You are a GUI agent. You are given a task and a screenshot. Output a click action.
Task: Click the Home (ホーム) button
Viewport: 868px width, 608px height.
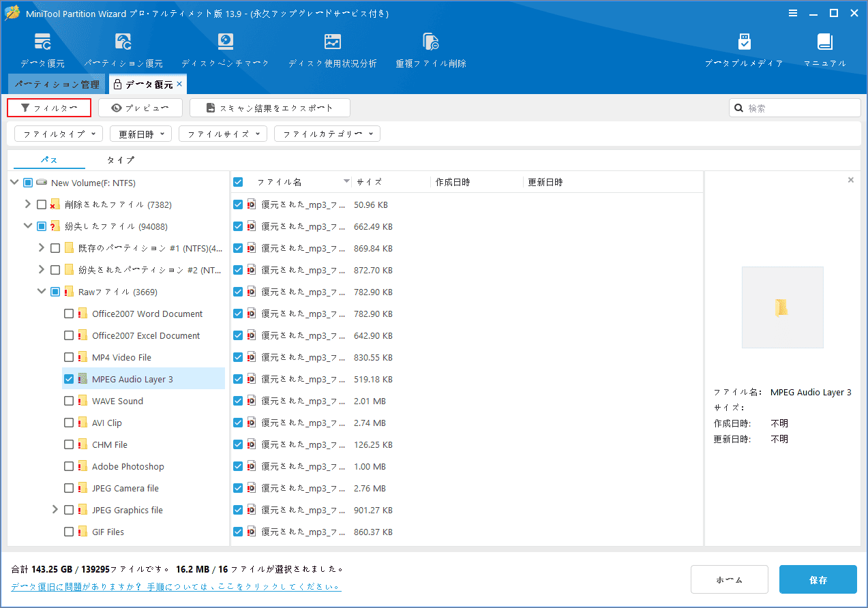(x=730, y=579)
